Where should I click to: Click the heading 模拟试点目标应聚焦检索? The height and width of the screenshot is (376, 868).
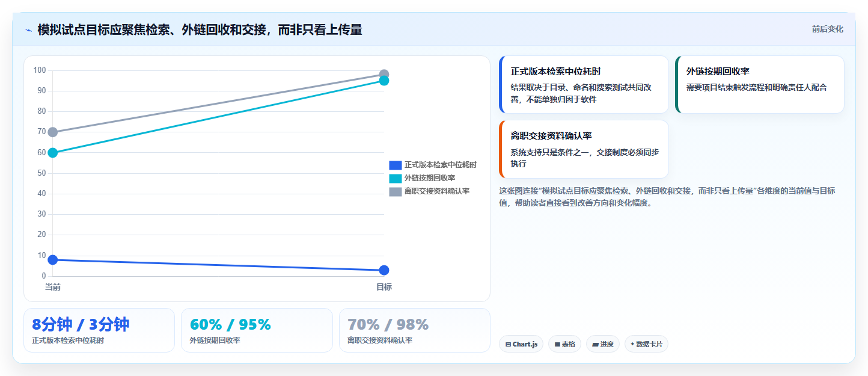pyautogui.click(x=200, y=29)
